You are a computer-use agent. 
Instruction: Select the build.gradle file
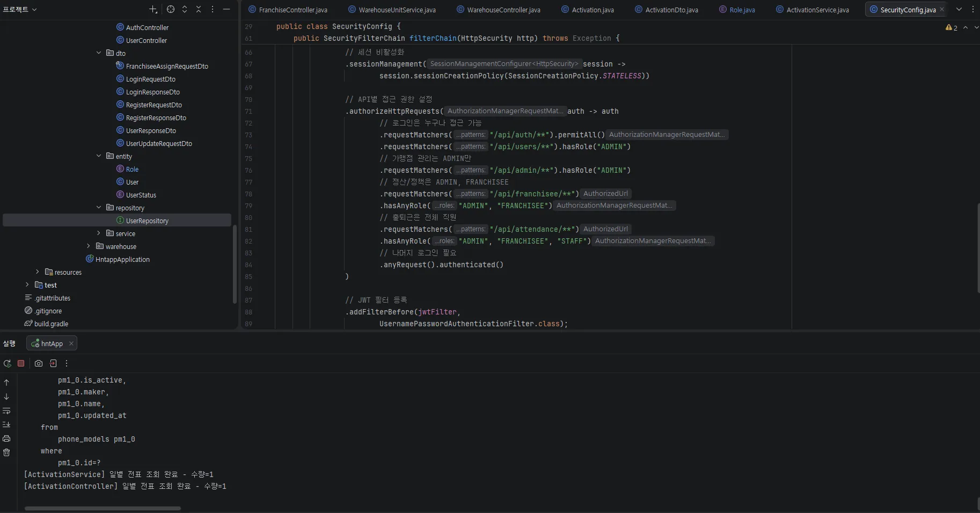click(x=46, y=324)
